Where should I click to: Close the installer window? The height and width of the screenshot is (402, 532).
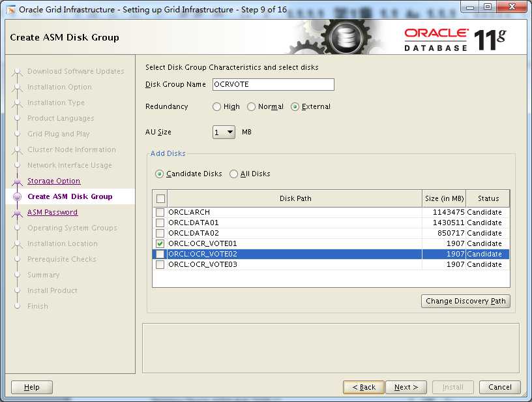point(512,7)
